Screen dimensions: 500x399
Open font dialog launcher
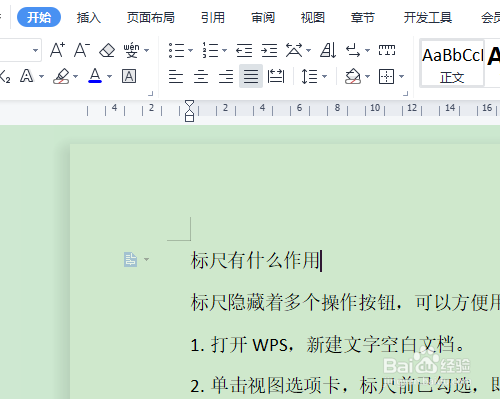(x=150, y=94)
